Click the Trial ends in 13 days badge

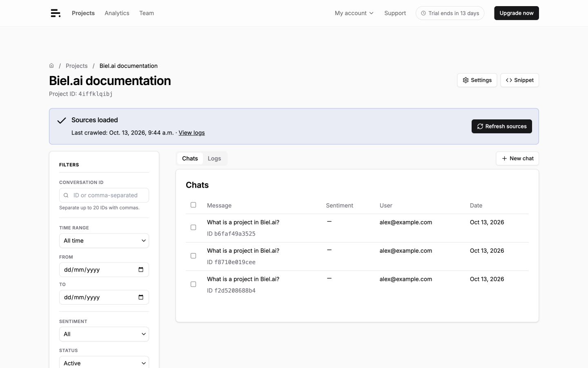pyautogui.click(x=450, y=13)
